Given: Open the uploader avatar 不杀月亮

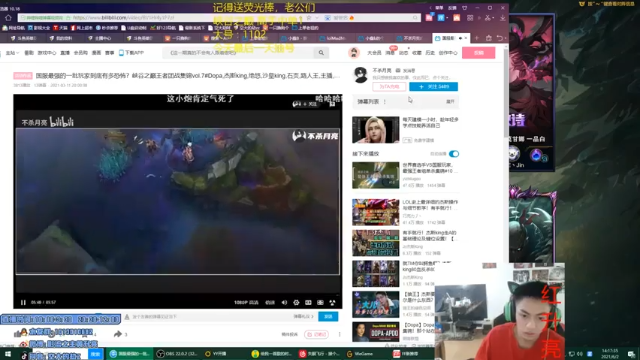Looking at the screenshot, I should tap(360, 75).
